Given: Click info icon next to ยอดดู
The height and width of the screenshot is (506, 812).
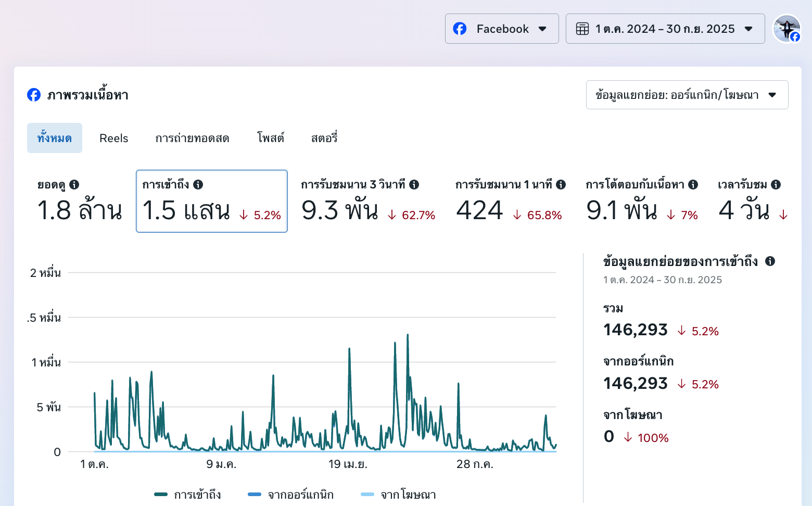Looking at the screenshot, I should 74,185.
